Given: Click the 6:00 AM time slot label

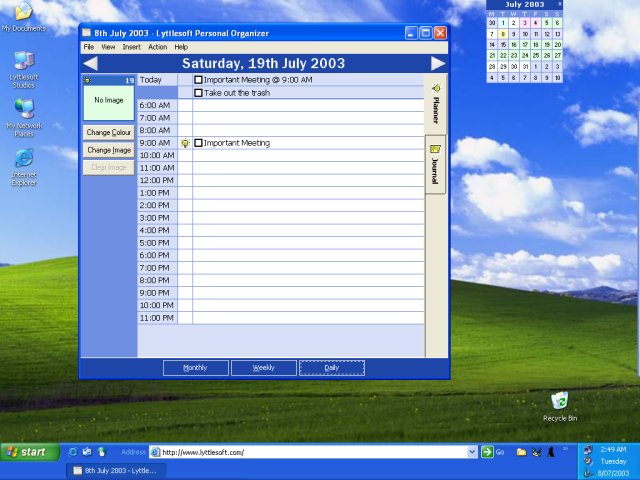Looking at the screenshot, I should pyautogui.click(x=155, y=105).
